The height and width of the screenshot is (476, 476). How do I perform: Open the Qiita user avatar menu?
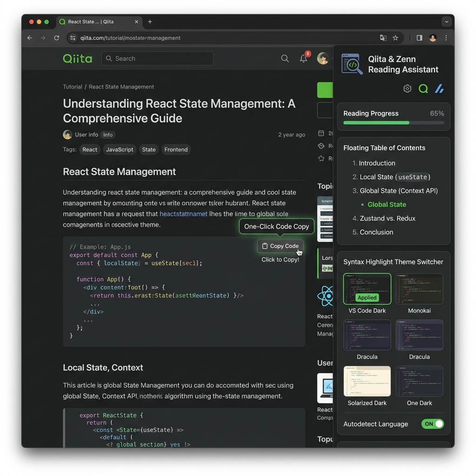[x=323, y=58]
